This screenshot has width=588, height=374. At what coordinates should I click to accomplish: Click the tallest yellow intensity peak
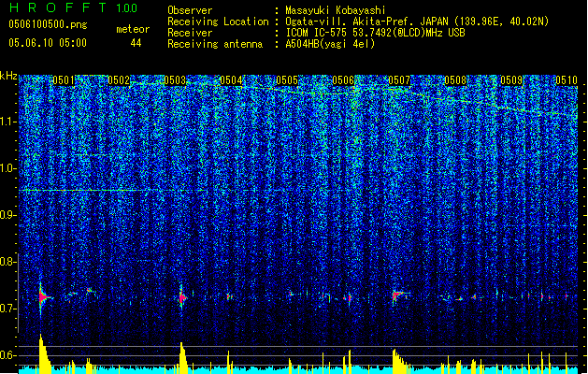[x=45, y=353]
